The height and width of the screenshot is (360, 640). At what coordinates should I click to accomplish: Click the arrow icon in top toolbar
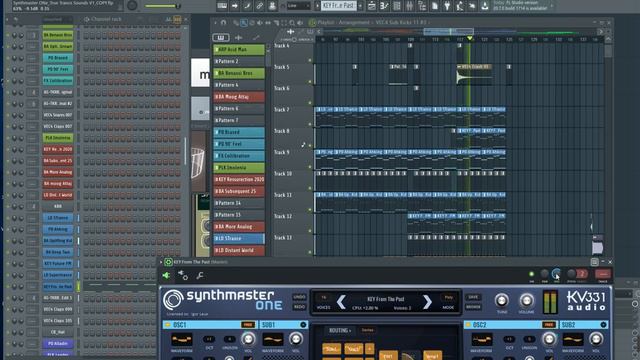point(235,6)
